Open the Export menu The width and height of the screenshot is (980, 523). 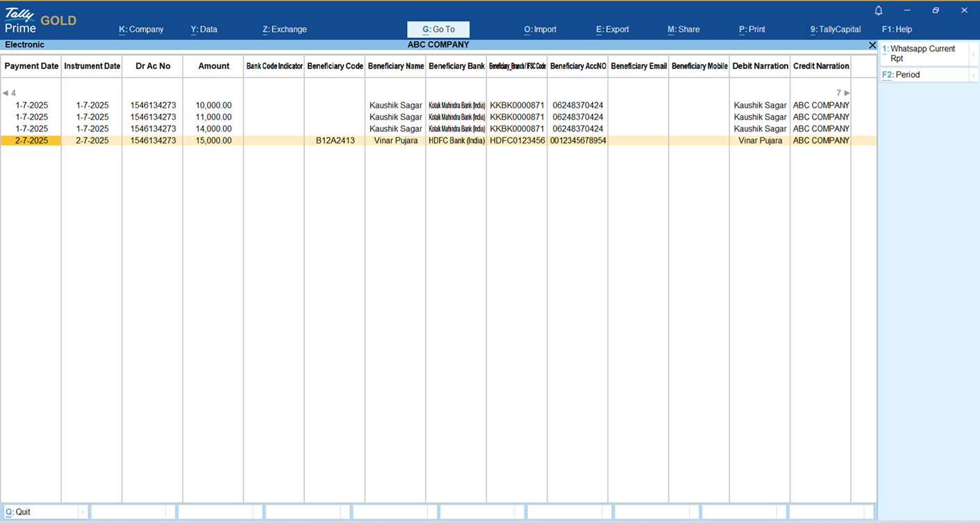click(x=613, y=30)
